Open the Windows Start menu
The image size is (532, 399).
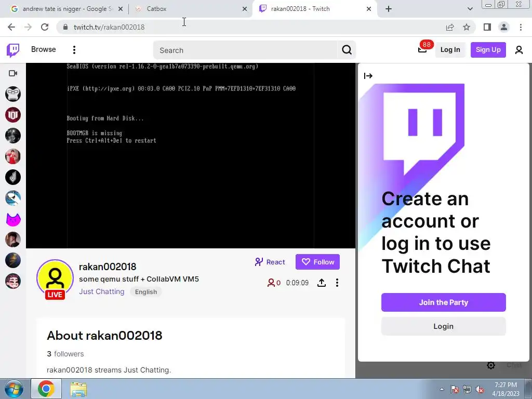coord(14,389)
